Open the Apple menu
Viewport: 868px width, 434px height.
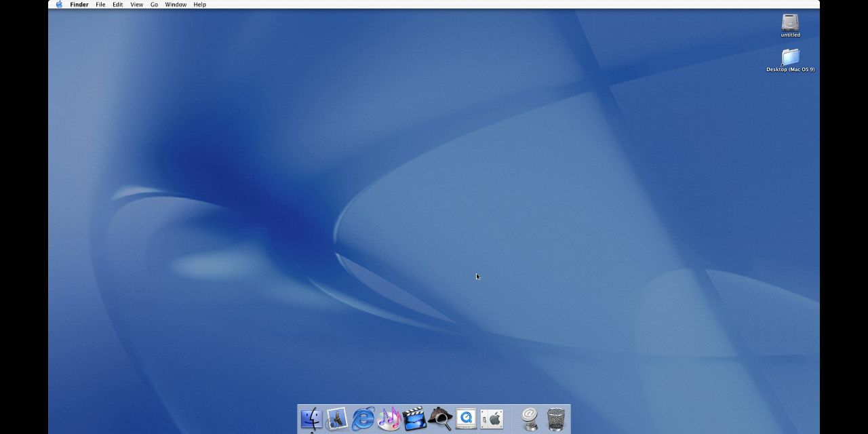[59, 4]
